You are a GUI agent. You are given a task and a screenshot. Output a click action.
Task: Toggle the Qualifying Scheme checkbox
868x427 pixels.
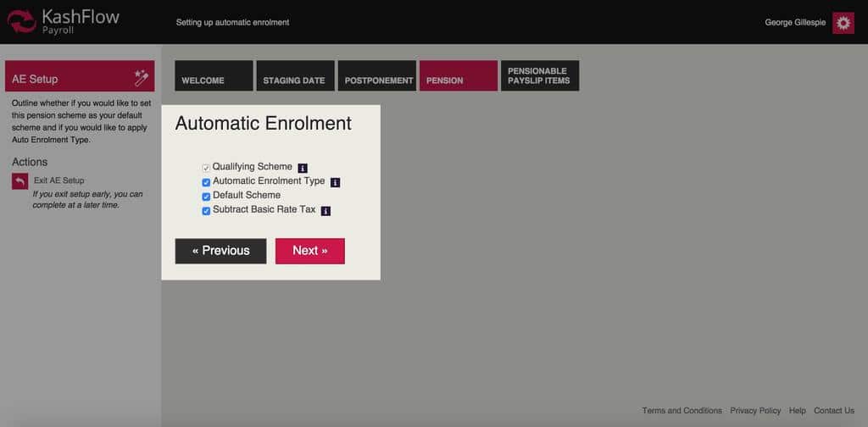(x=206, y=168)
